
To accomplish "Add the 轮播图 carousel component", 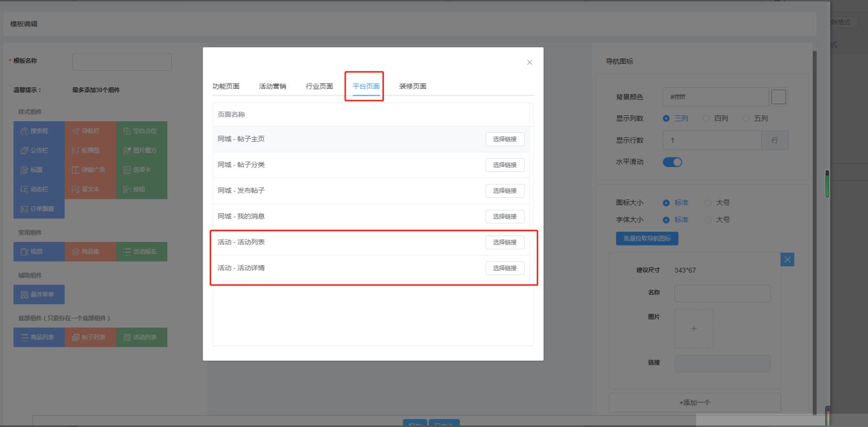I will point(90,150).
